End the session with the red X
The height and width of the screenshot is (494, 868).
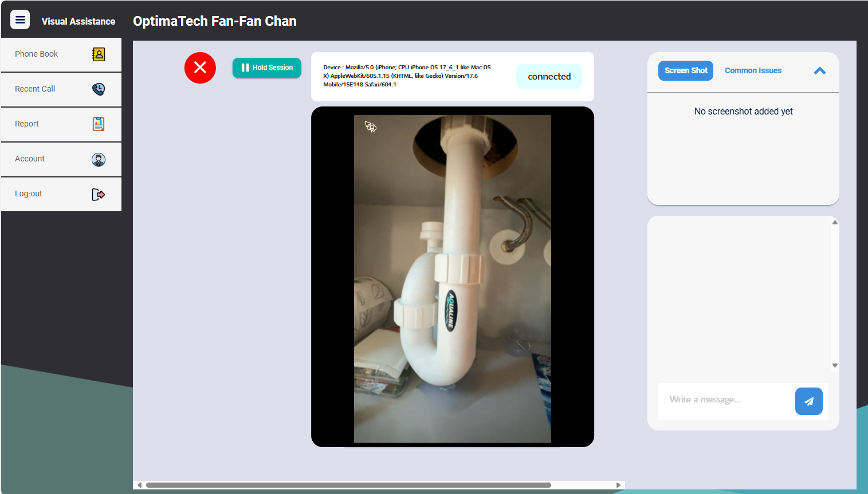click(200, 68)
